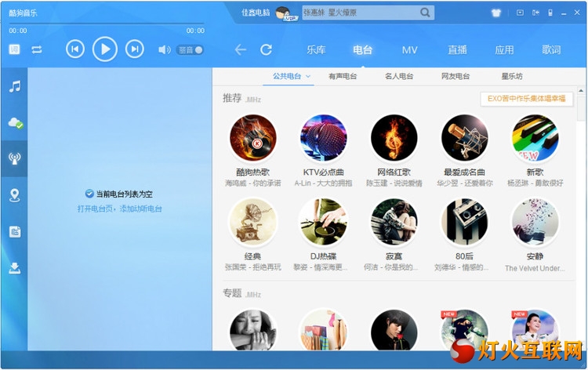588x370 pixels.
Task: Click 打开电台页，添加动听电台 link
Action: 120,209
